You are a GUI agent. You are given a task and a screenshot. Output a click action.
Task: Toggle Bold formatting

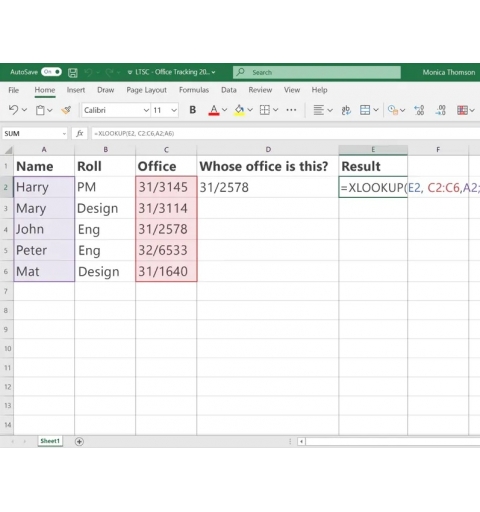(192, 110)
